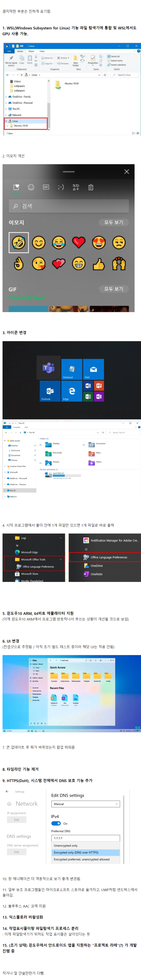Viewport: 141px width, 980px height.
Task: Open the Music folder in This PC
Action: point(95,453)
